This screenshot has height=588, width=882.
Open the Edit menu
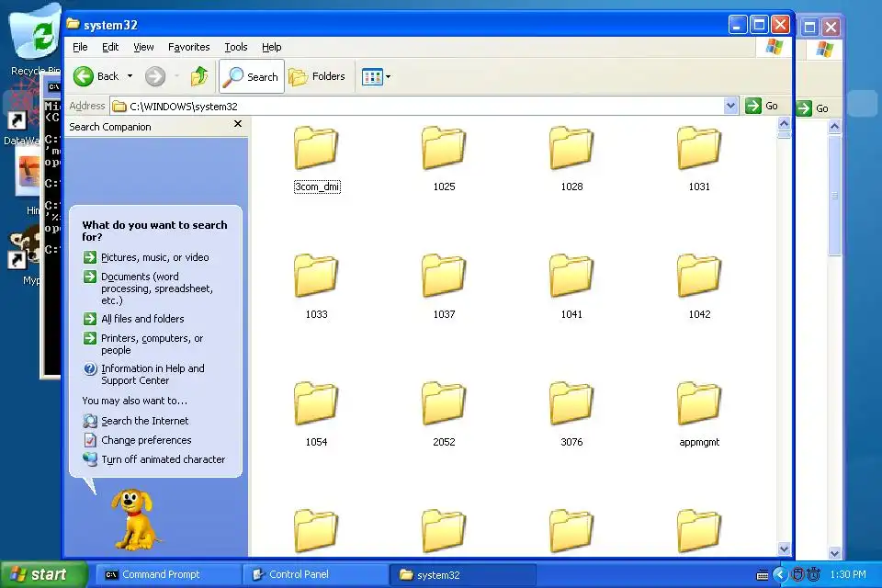[110, 47]
